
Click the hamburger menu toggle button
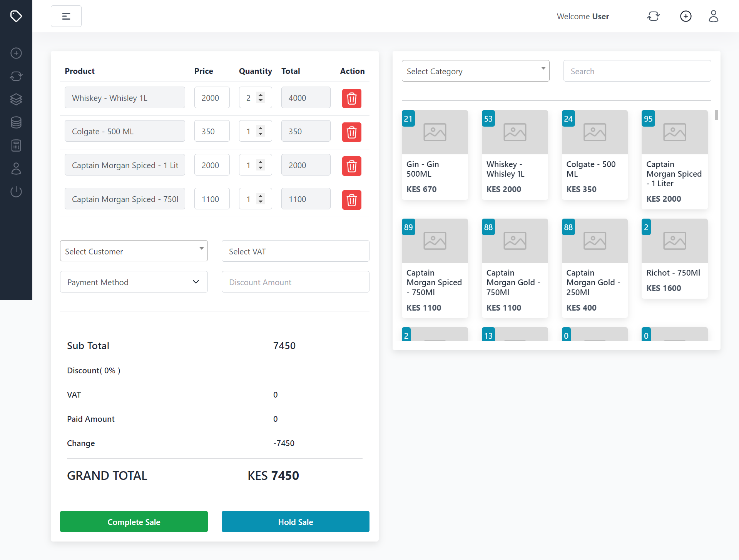pos(66,16)
